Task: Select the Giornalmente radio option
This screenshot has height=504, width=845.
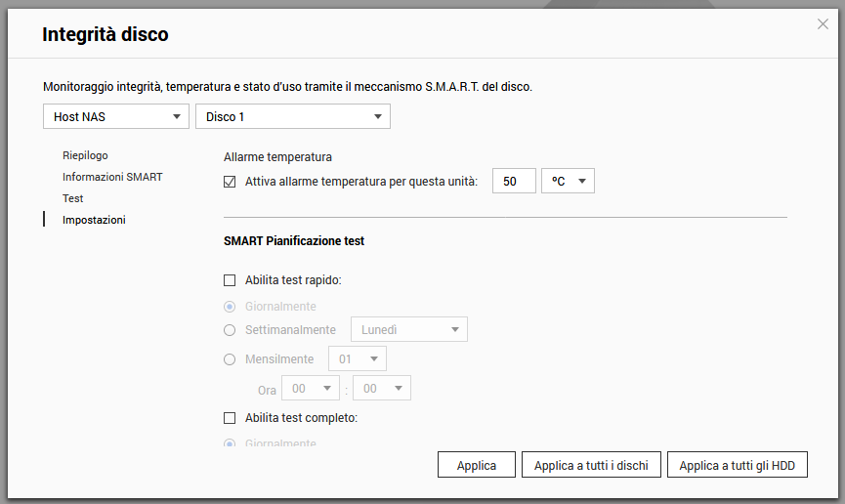Action: point(231,307)
